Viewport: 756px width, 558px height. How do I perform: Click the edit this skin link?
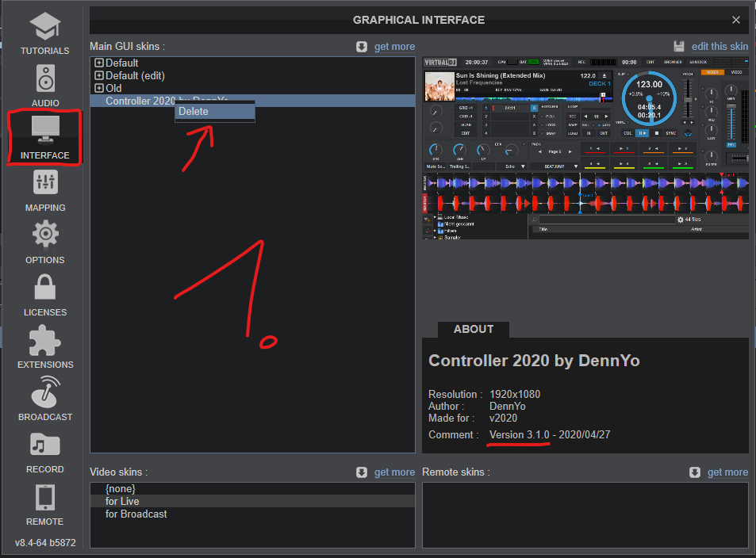point(720,47)
